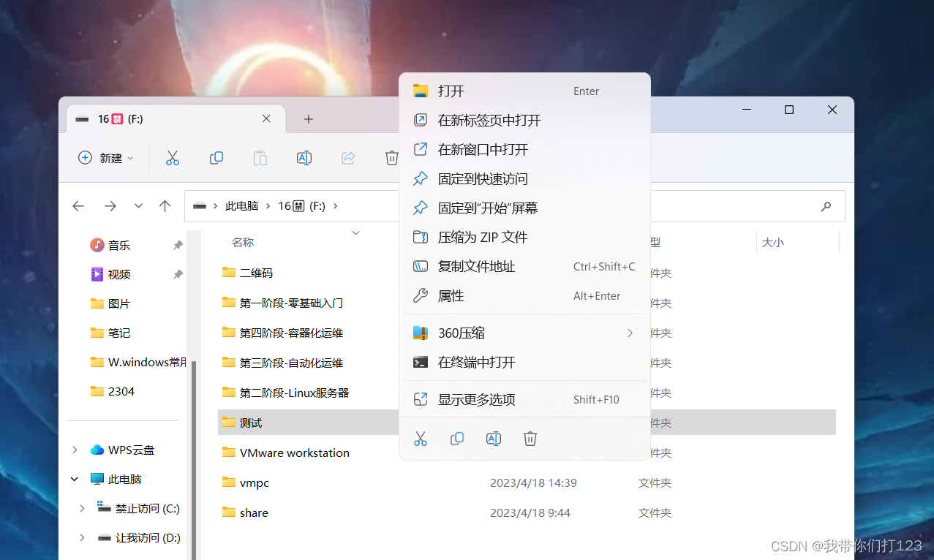Screen dimensions: 934x560
Task: Open 图片 in the sidebar
Action: tap(119, 303)
